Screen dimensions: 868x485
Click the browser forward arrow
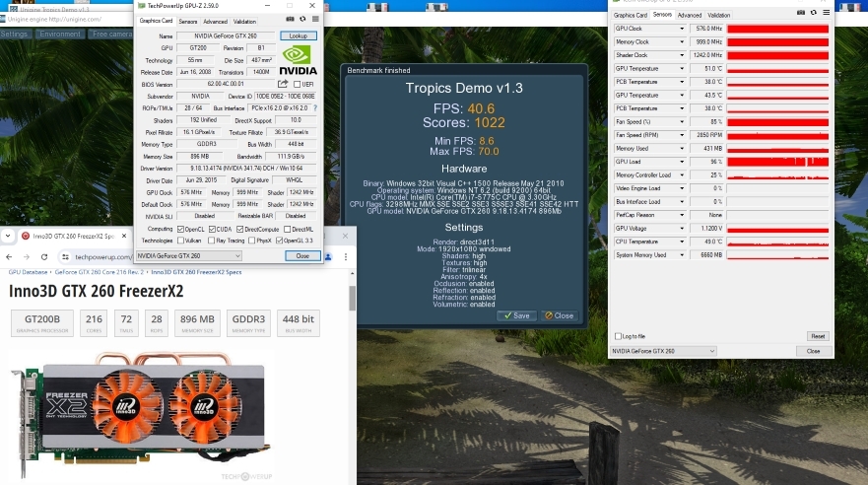(x=27, y=257)
